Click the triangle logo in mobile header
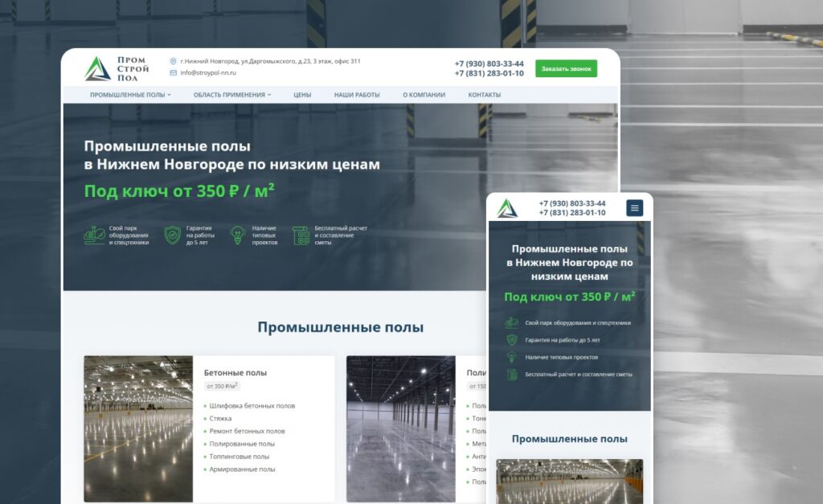823x504 pixels. (508, 208)
